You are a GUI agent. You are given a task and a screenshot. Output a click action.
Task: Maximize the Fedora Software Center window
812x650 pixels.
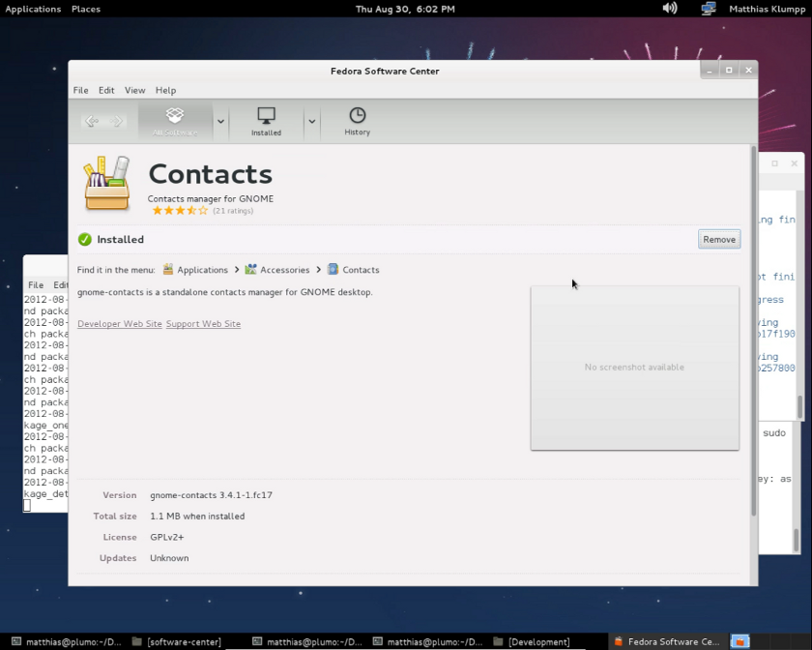[729, 71]
